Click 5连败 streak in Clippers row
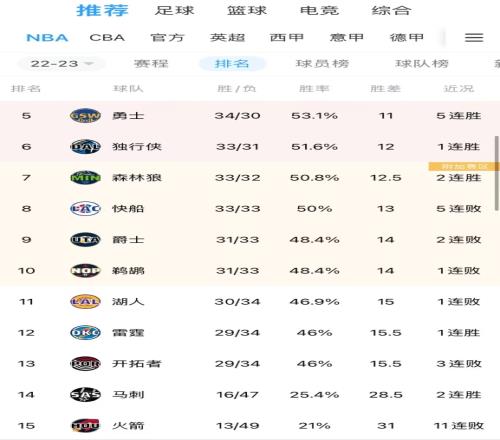500x440 pixels. (x=459, y=209)
